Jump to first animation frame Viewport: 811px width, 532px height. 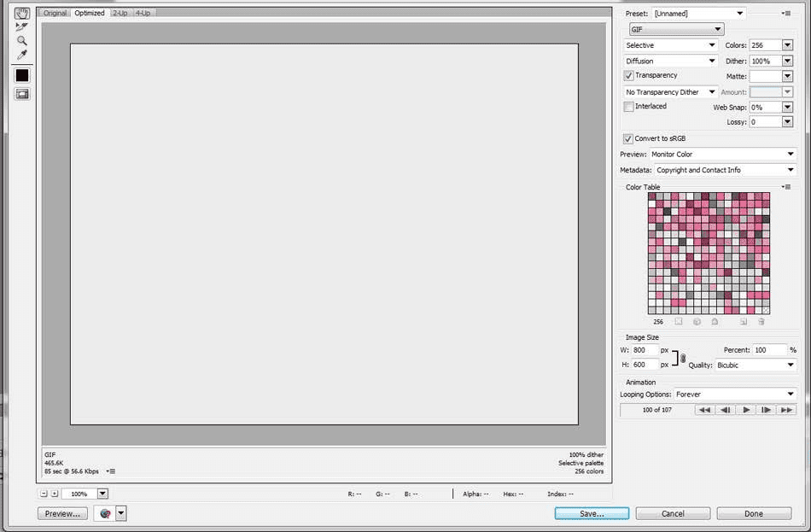click(x=704, y=410)
